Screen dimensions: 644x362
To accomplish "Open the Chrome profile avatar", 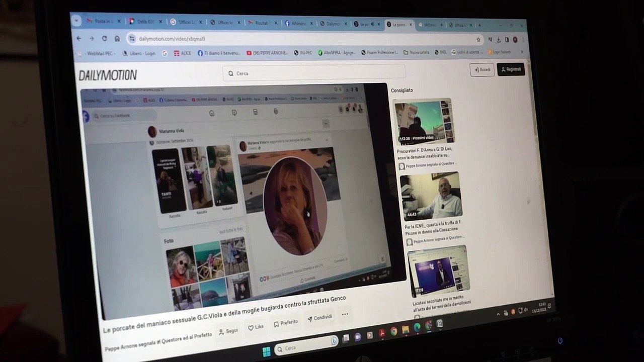I will coord(515,40).
